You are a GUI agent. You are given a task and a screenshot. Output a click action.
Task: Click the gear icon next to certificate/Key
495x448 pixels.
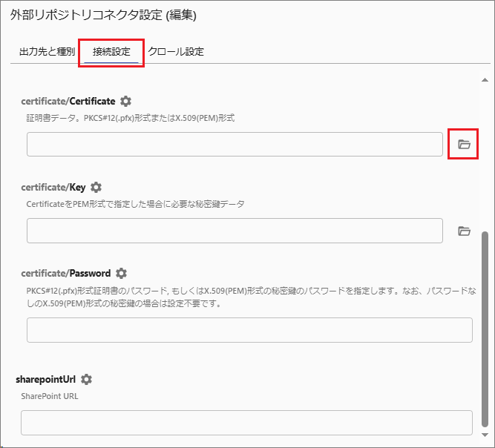point(96,187)
